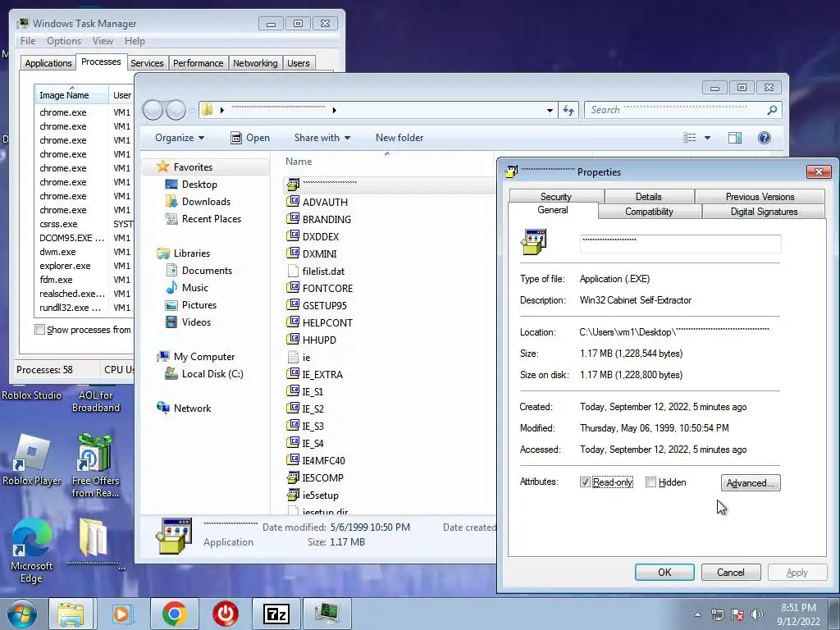Switch to the Security tab
Image resolution: width=840 pixels, height=630 pixels.
coord(556,197)
